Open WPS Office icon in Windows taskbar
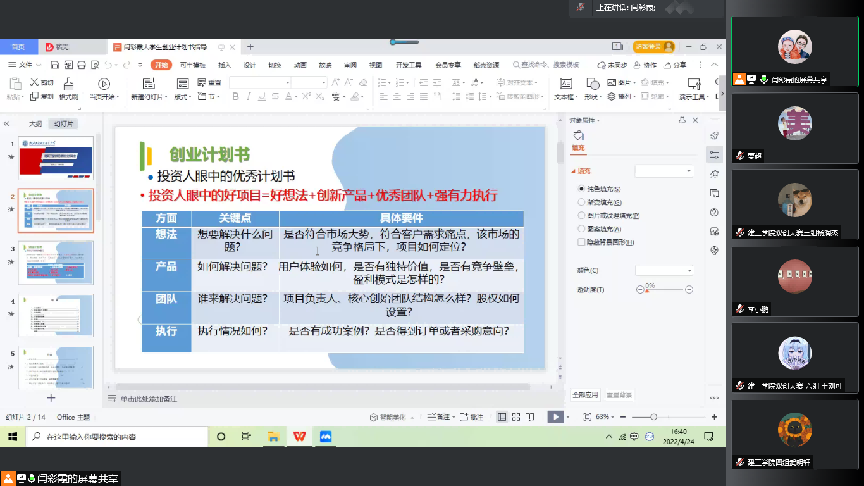Screen dimensions: 864x486 [300, 436]
